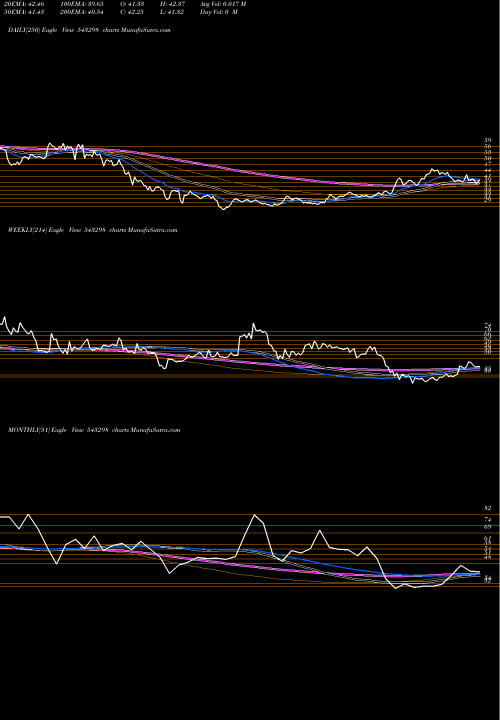Click the open price 'O:' value
The height and width of the screenshot is (720, 500).
coord(132,4)
